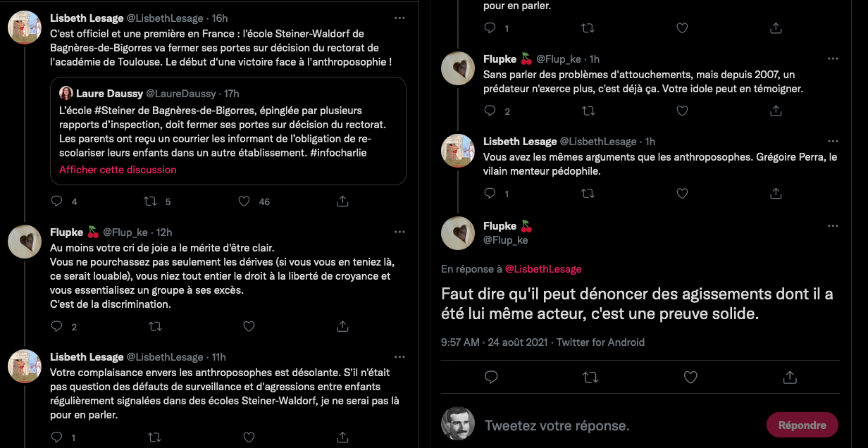Open more options on Lisbeth Lesage's 11h tweet

click(399, 356)
